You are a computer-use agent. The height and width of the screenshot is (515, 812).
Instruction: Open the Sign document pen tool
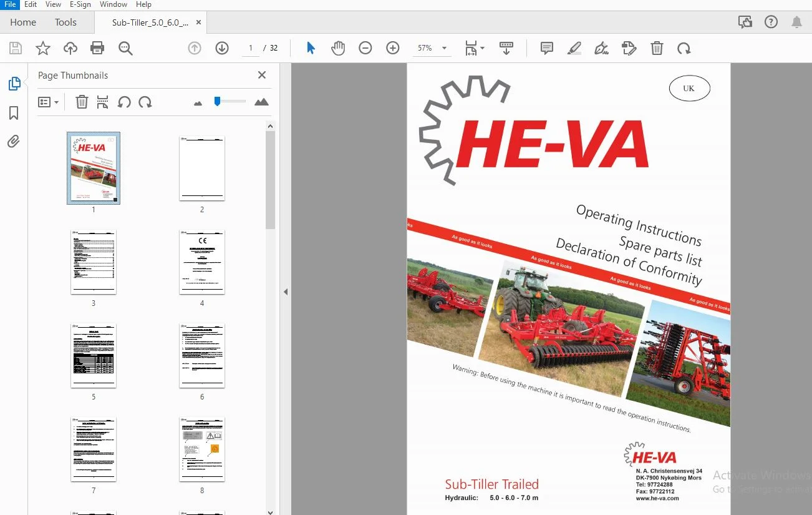602,48
